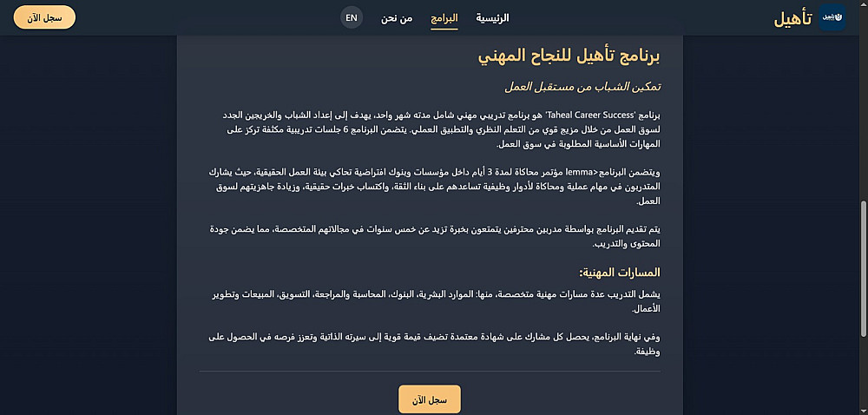Image resolution: width=868 pixels, height=415 pixels.
Task: Click the subtitle تمكين الشباب من مستقبل العمل
Action: (x=586, y=87)
